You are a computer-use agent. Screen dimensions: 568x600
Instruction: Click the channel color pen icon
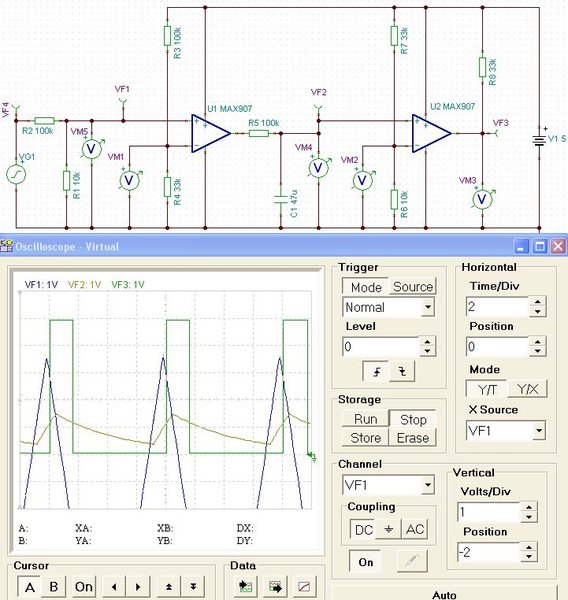tap(412, 561)
